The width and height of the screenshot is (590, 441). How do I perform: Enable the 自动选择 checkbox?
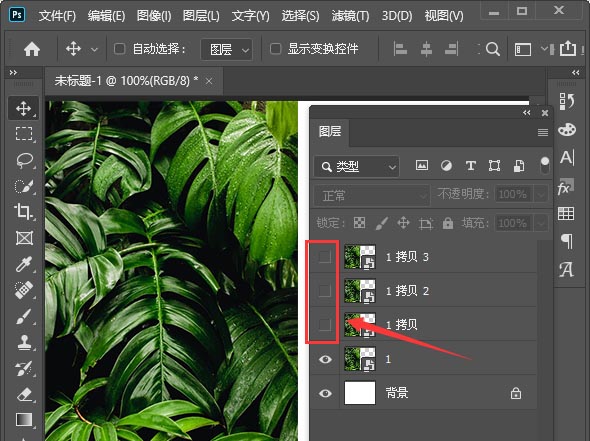119,49
